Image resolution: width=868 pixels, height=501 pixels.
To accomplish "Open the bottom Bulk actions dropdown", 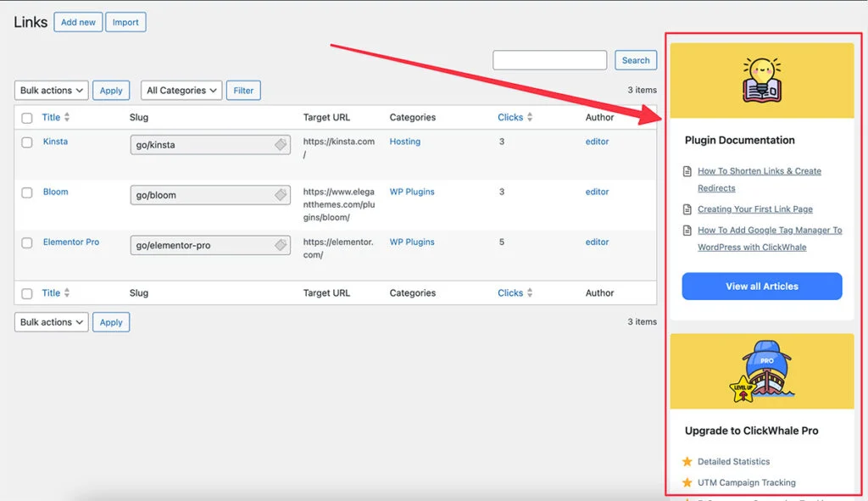I will (52, 322).
